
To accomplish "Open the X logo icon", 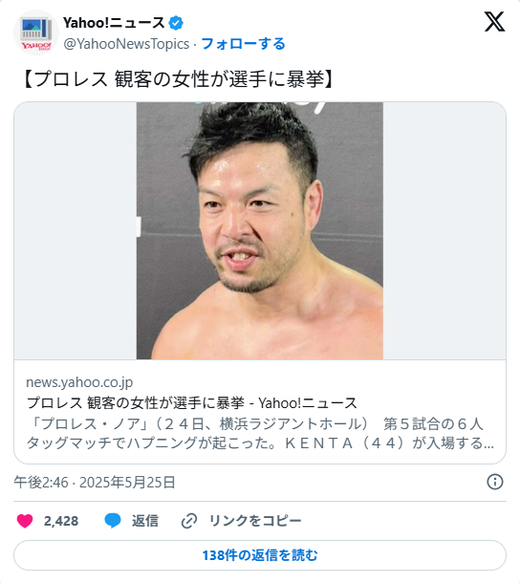I will coord(494,22).
